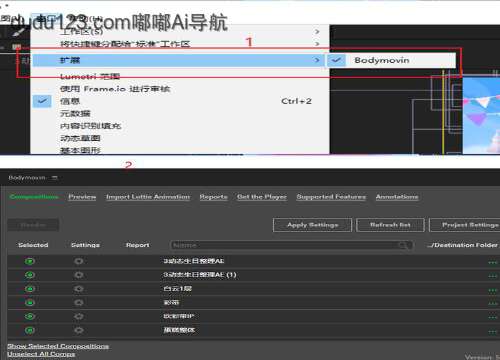Click the destination folder dots for 白云1层
Image resolution: width=500 pixels, height=360 pixels.
point(492,290)
